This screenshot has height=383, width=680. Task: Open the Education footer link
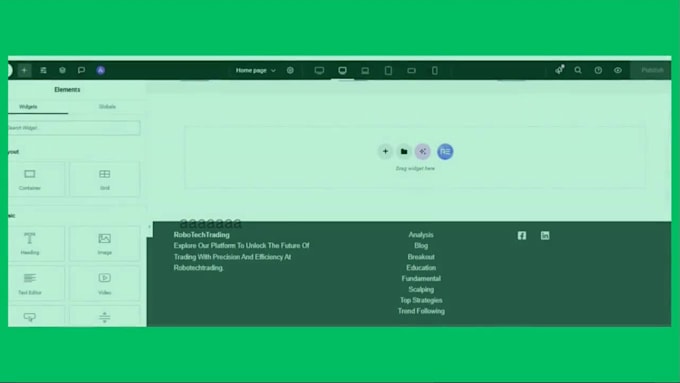(x=421, y=268)
